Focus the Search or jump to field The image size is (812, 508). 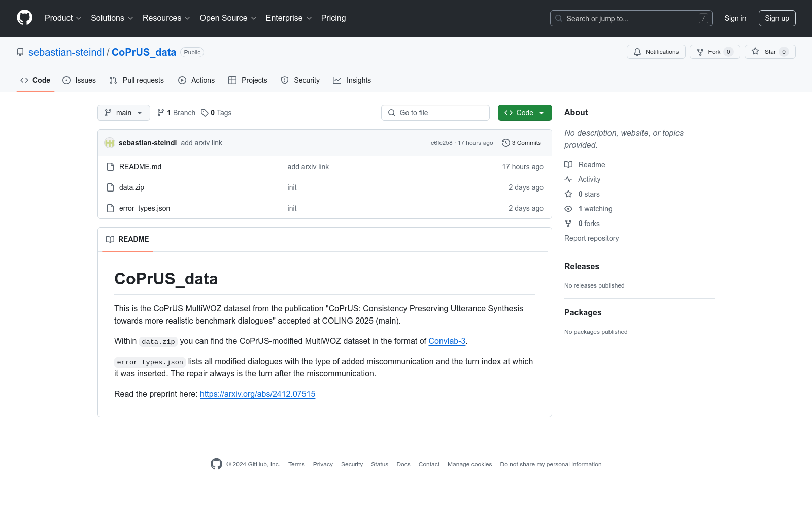631,18
